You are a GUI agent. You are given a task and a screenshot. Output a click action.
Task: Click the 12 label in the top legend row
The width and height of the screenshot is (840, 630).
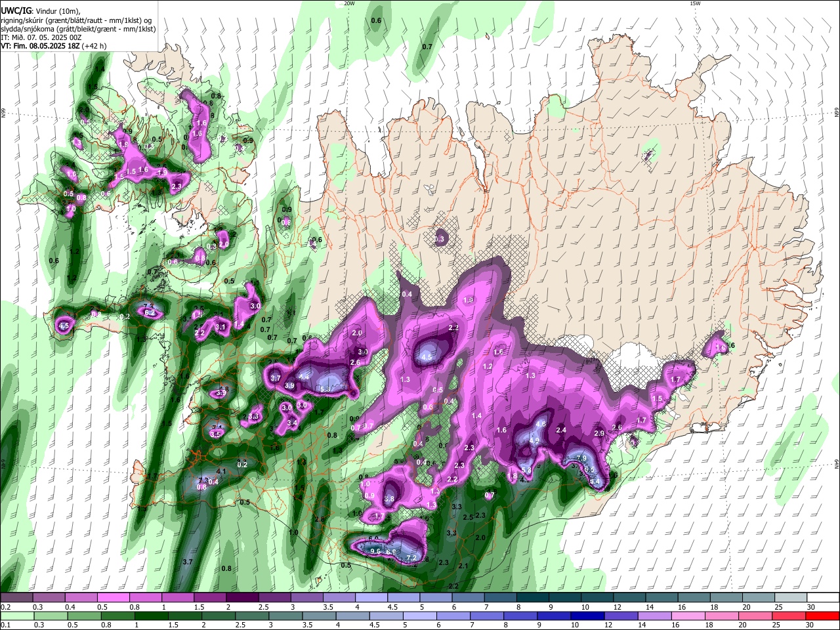pyautogui.click(x=616, y=607)
